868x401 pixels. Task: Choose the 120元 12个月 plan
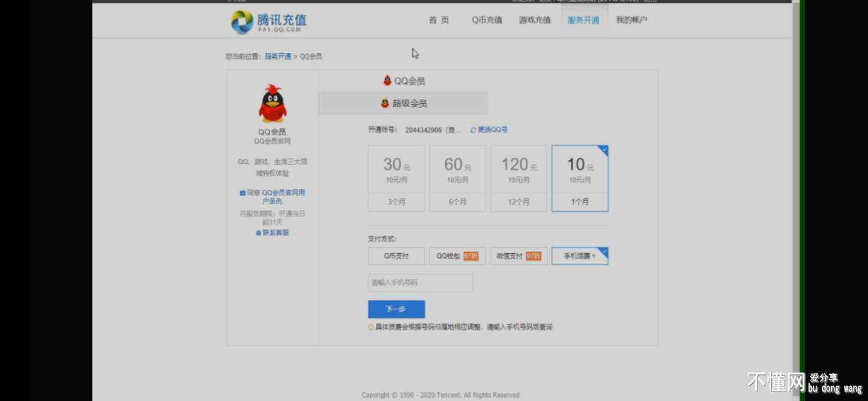519,178
